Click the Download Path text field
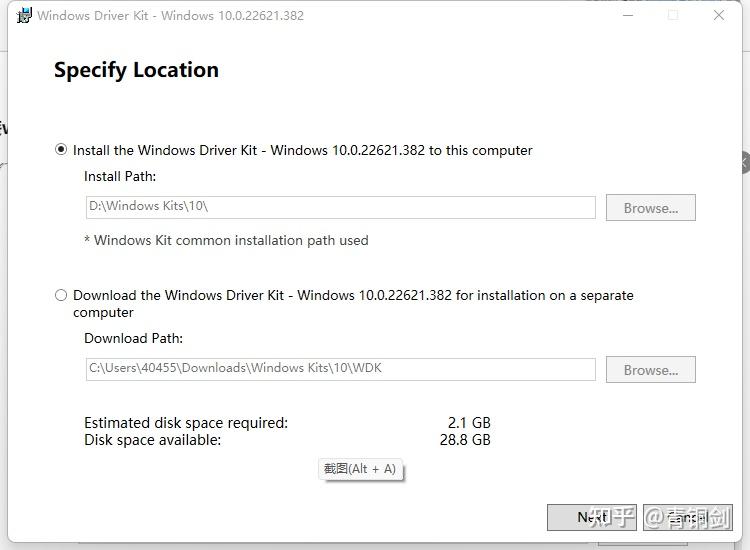The height and width of the screenshot is (550, 750). coord(341,369)
